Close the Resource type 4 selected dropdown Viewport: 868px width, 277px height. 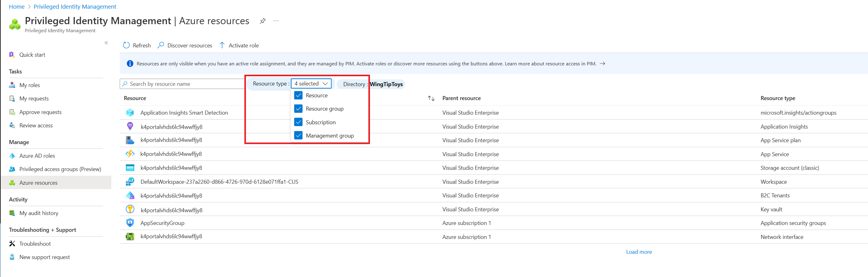pos(311,84)
